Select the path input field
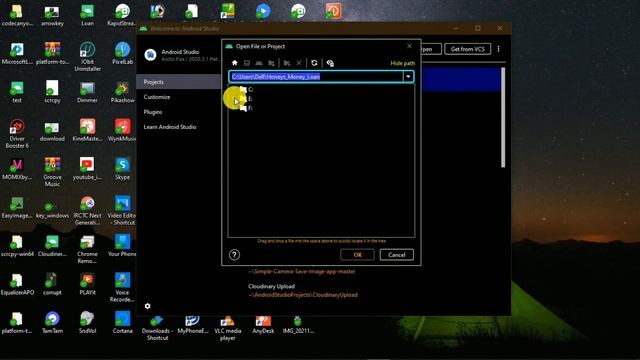 tap(316, 77)
